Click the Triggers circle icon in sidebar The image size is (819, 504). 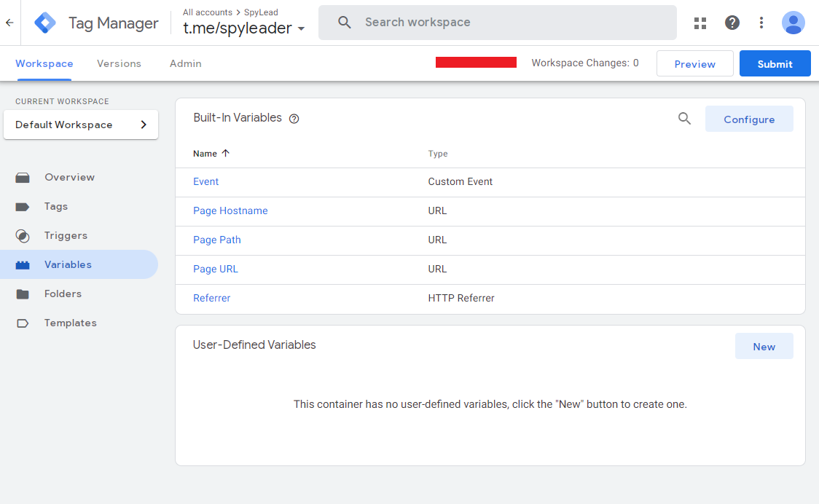(x=23, y=236)
